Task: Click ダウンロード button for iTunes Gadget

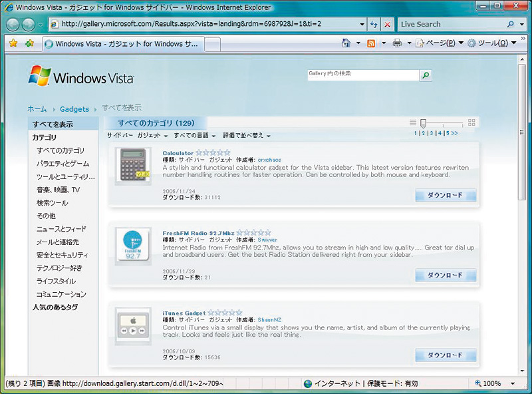Action: click(446, 355)
